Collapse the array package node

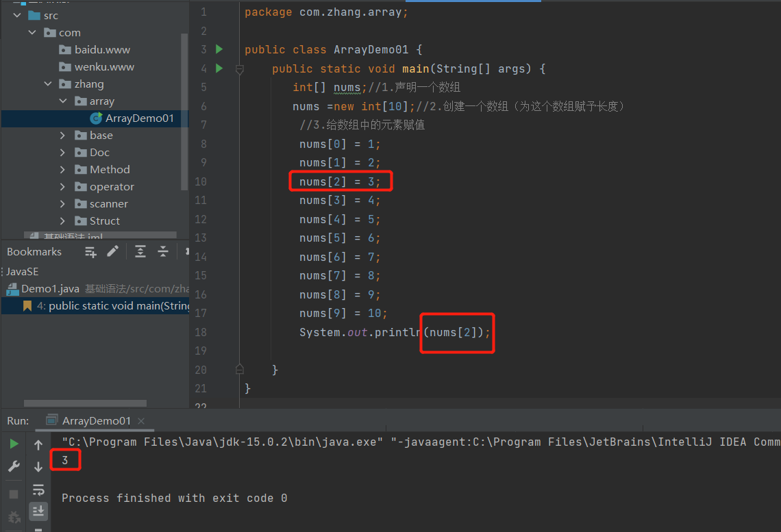63,101
